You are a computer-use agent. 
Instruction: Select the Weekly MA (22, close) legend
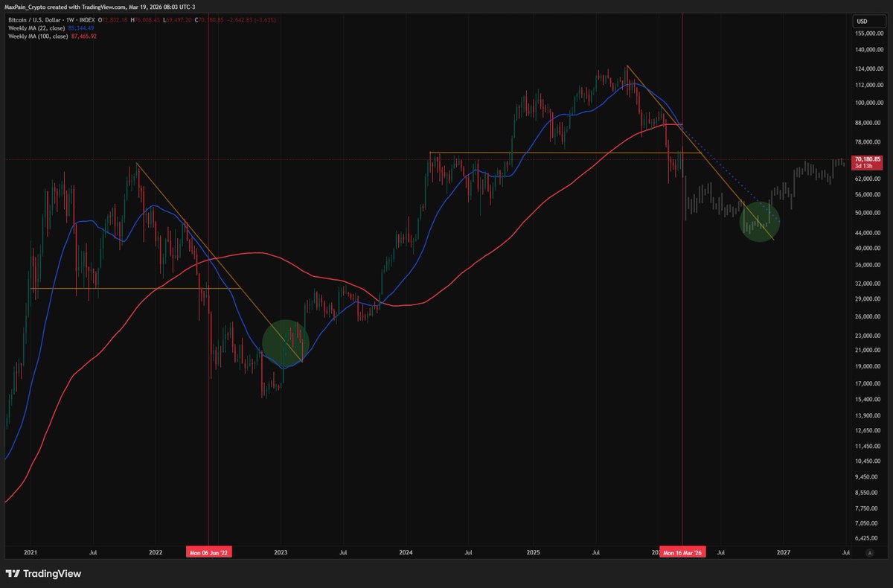coord(35,28)
